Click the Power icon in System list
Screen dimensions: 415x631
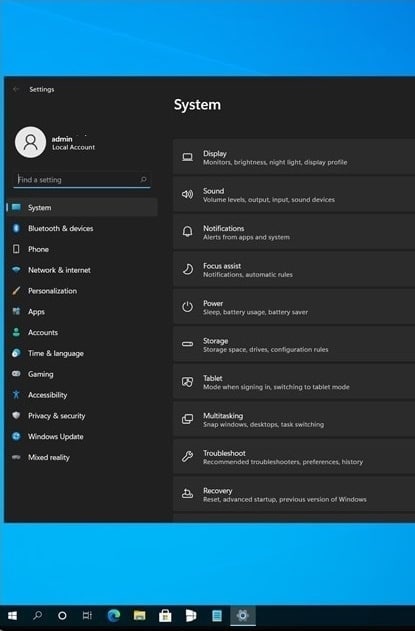188,307
